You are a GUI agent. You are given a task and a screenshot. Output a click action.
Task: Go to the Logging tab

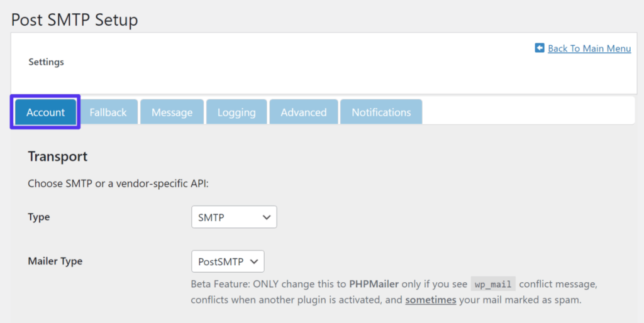[236, 112]
